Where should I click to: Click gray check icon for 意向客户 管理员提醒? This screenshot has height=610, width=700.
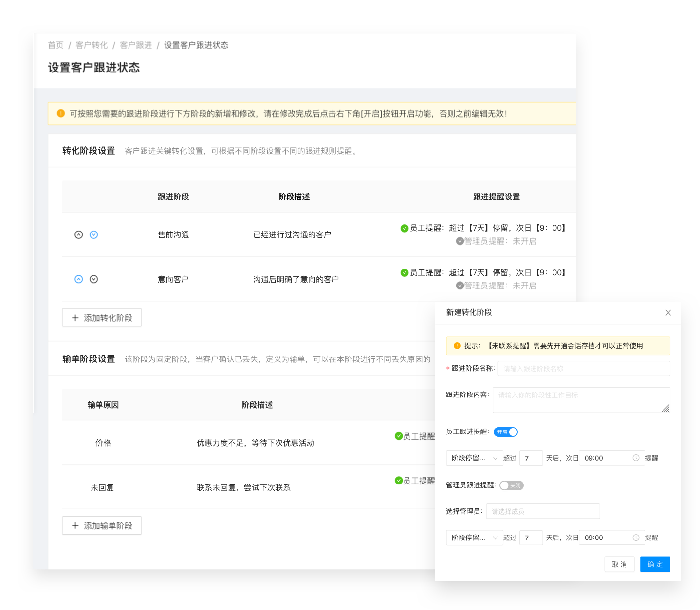point(460,286)
